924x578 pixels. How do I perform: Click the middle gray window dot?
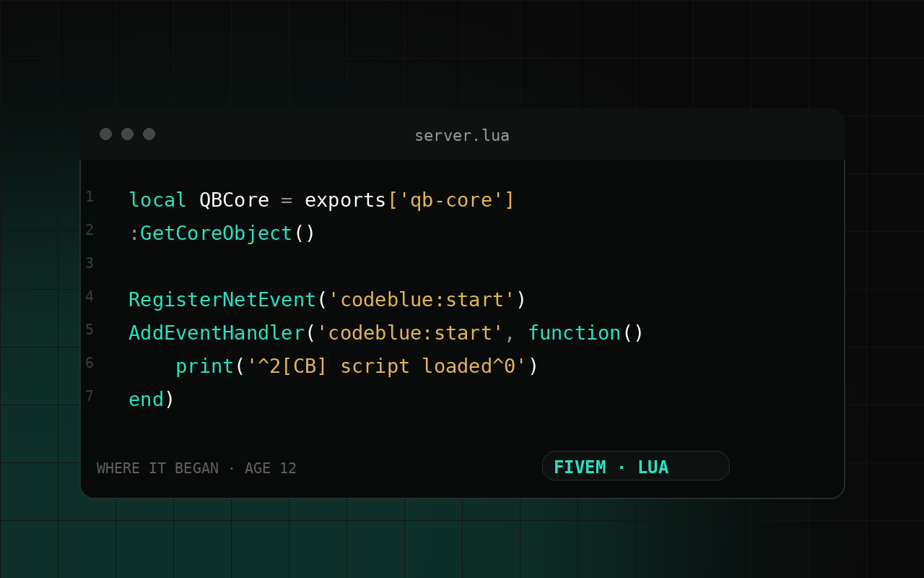point(127,134)
